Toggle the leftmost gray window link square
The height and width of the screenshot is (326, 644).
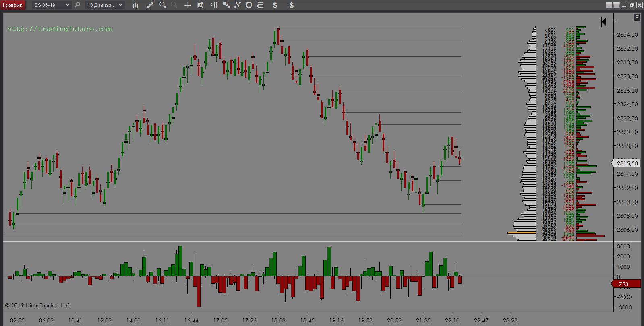[609, 5]
